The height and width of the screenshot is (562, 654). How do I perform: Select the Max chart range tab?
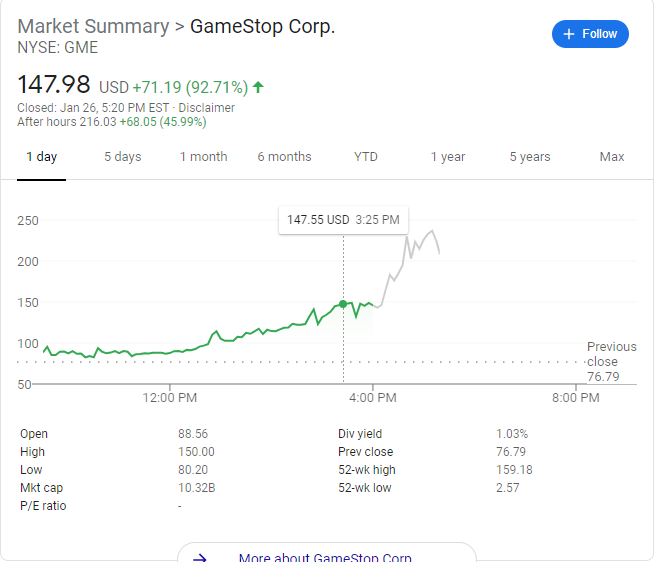click(x=611, y=157)
